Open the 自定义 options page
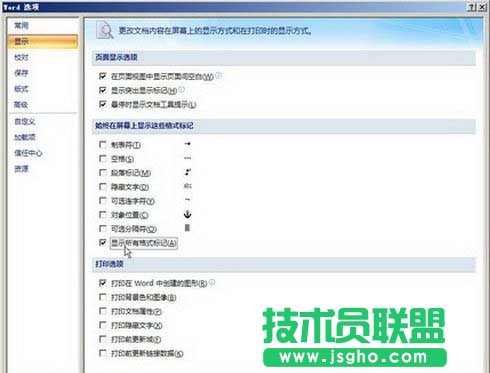This screenshot has height=373, width=490. coord(25,122)
